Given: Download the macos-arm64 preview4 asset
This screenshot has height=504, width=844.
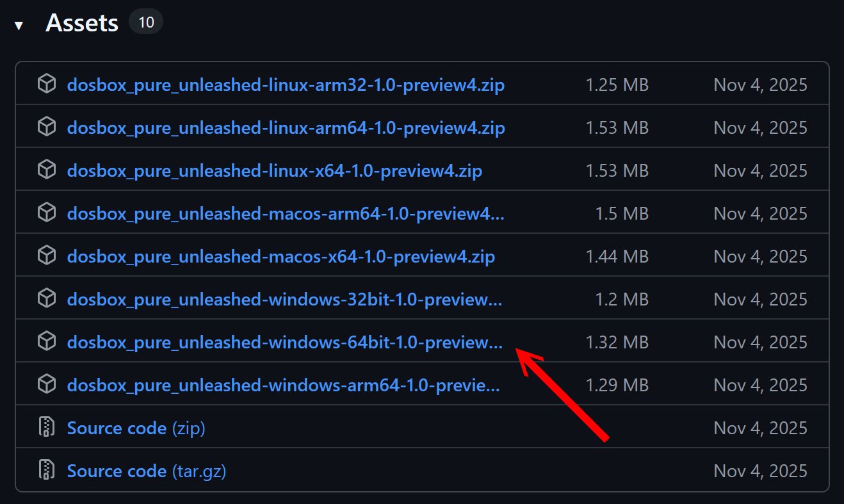Looking at the screenshot, I should point(286,213).
